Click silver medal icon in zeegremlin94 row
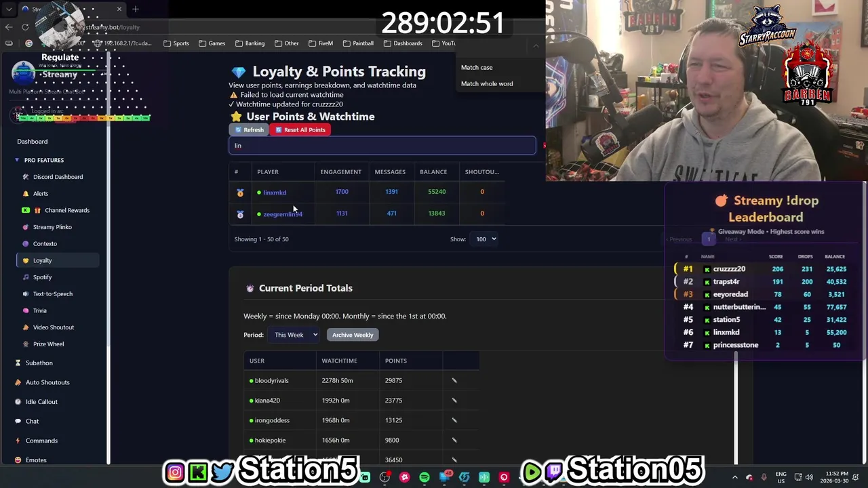This screenshot has width=868, height=488. coord(240,214)
